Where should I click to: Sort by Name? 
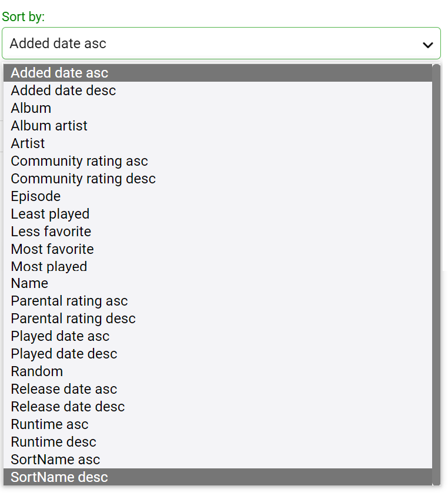pos(30,283)
